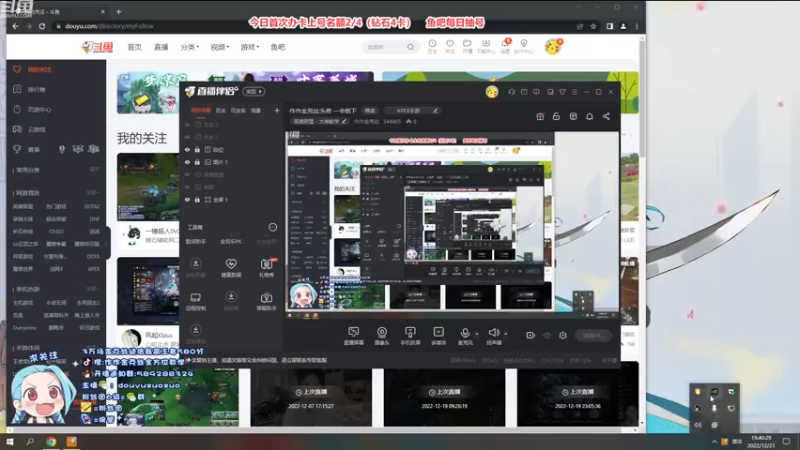Go to 首页 on Douyu website
800x450 pixels.
pyautogui.click(x=134, y=47)
